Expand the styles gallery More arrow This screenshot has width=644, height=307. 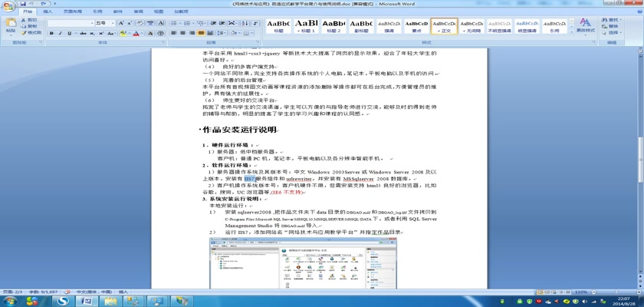coord(571,32)
